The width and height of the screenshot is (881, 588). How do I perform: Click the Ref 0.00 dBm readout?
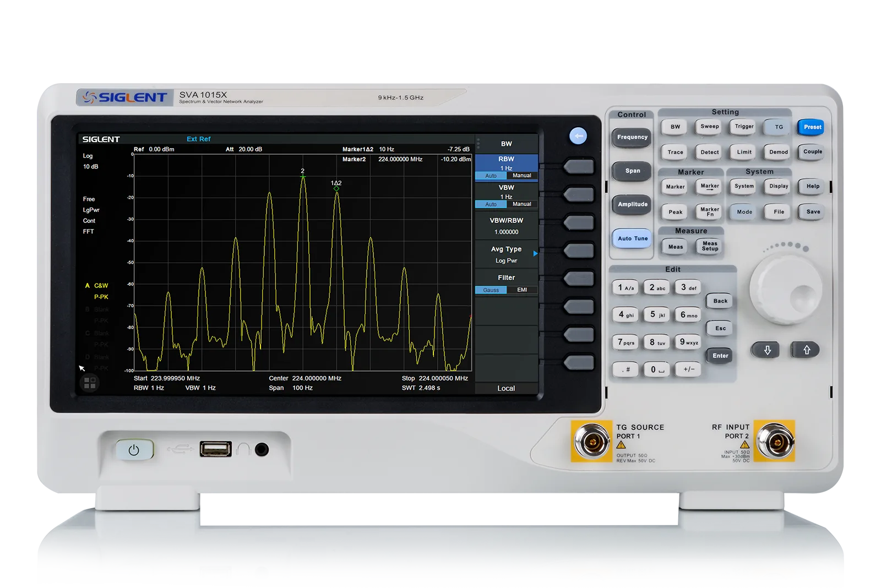(154, 149)
